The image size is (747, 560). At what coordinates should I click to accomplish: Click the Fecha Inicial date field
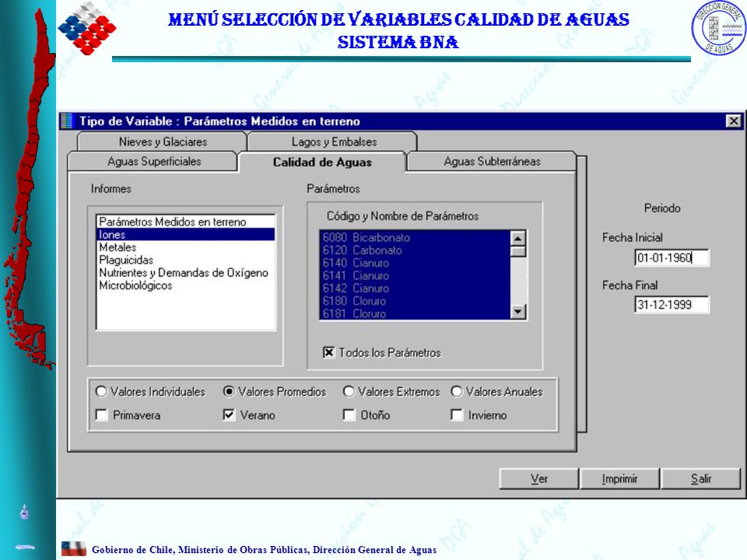coord(672,257)
